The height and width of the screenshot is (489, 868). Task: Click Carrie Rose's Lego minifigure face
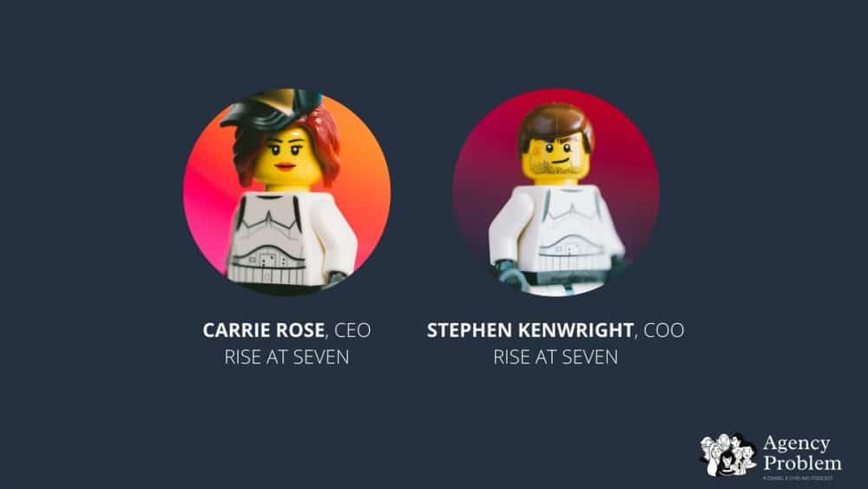[x=286, y=158]
